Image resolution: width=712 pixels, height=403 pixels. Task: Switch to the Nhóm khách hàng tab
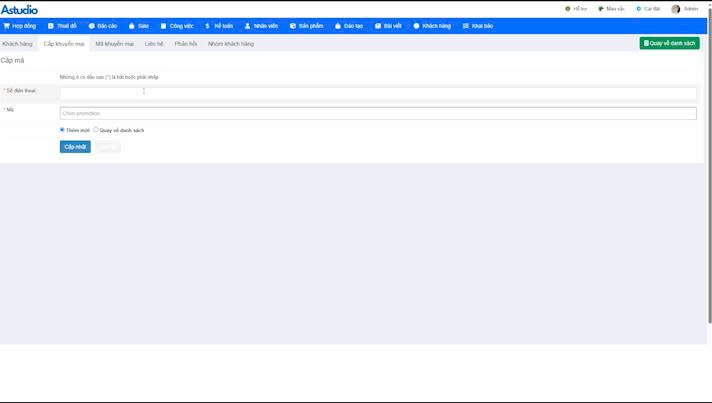pos(230,44)
